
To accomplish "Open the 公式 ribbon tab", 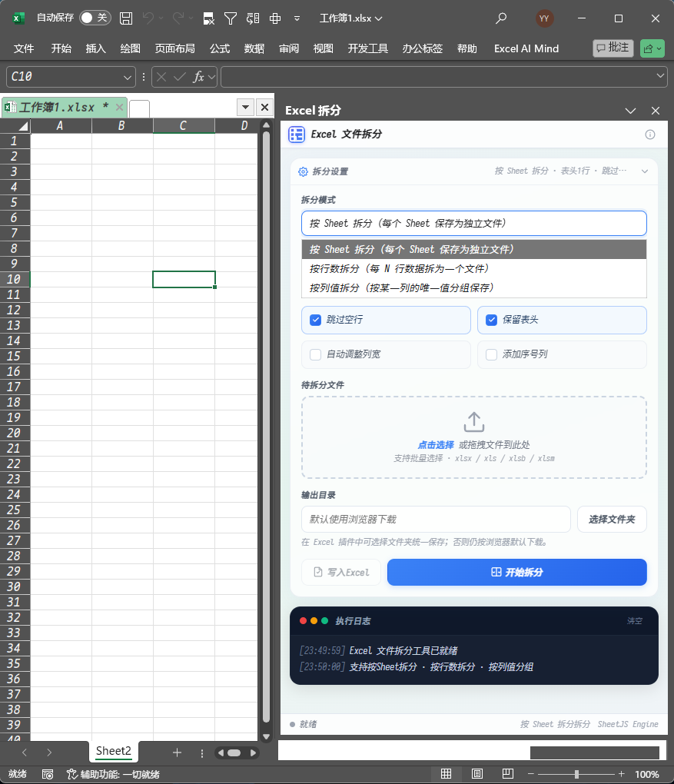I will point(220,49).
